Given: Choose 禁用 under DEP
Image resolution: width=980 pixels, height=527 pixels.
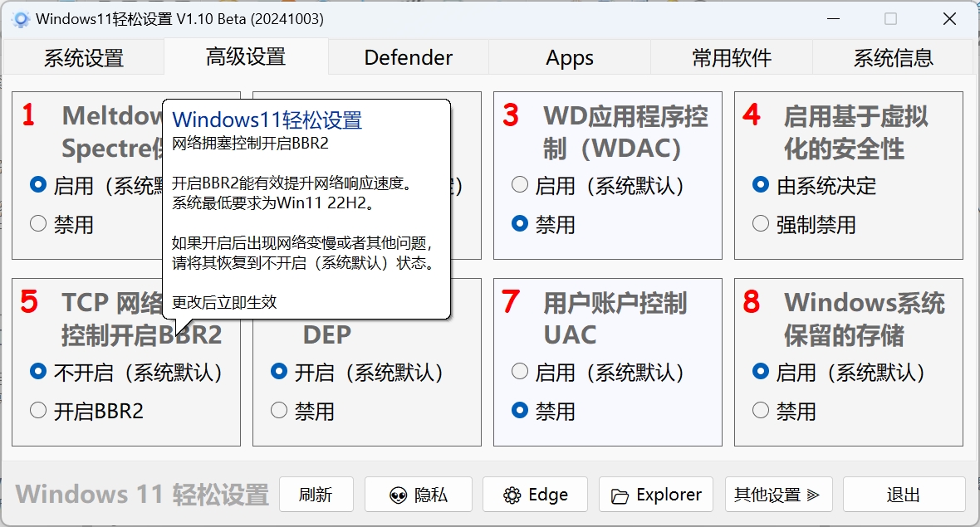Looking at the screenshot, I should tap(302, 411).
